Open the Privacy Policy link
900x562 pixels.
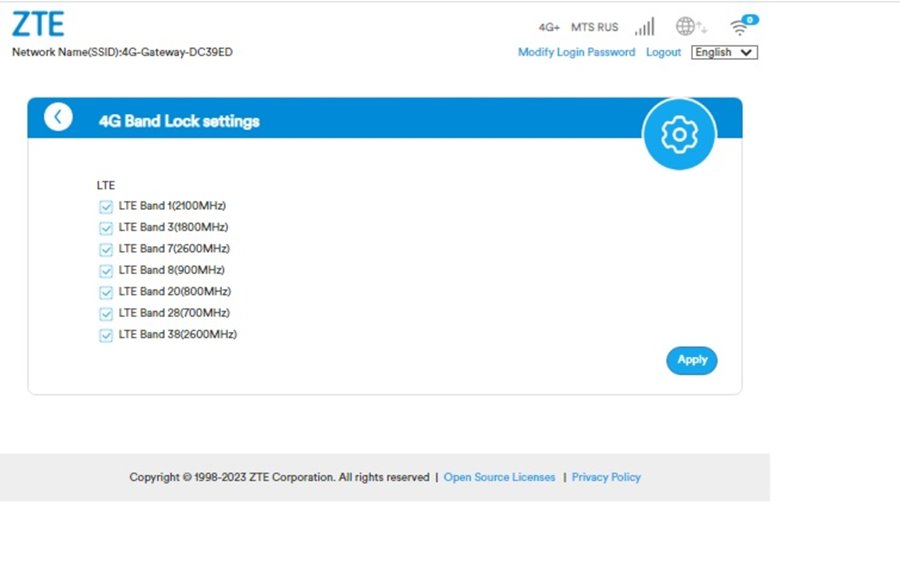[x=606, y=477]
